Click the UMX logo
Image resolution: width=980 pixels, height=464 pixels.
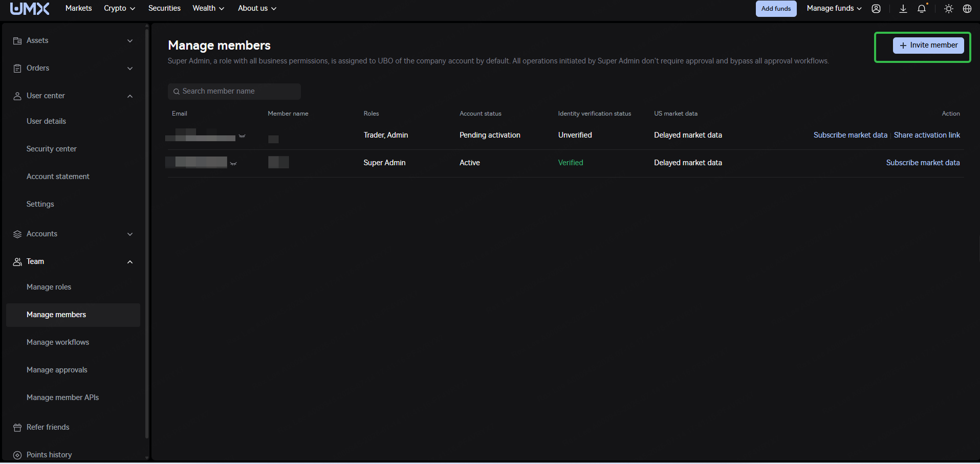30,8
